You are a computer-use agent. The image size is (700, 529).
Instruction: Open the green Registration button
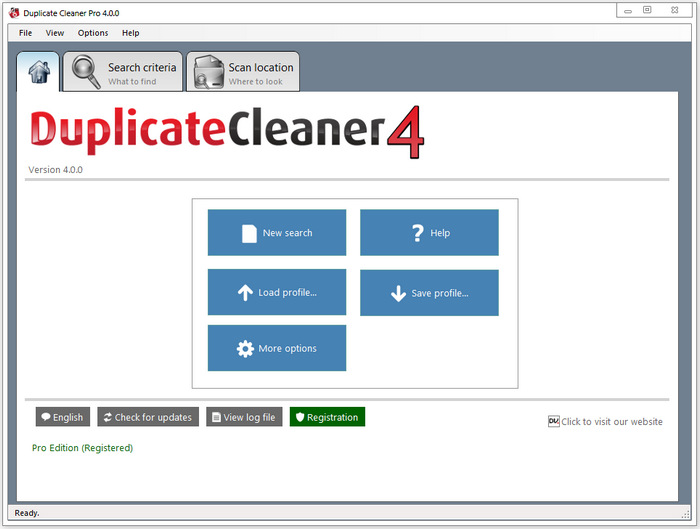327,417
